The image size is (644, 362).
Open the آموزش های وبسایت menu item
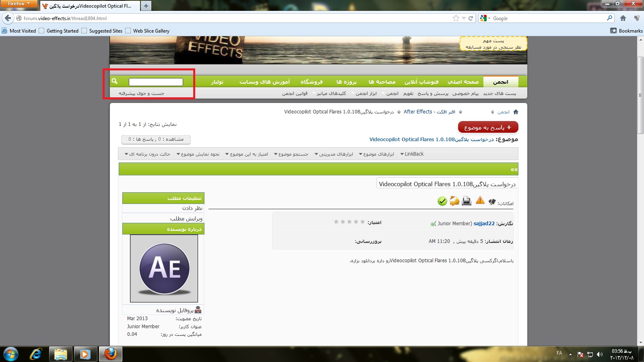pos(264,82)
